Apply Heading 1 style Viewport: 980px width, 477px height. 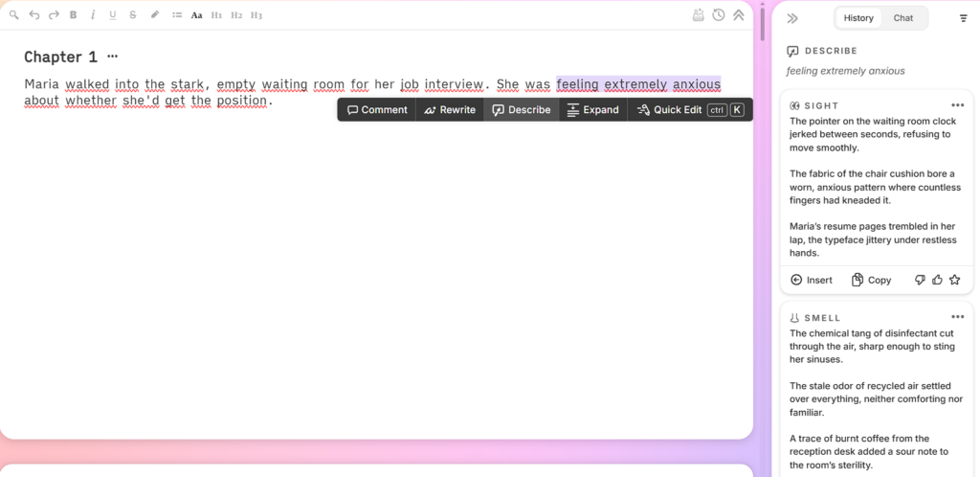tap(216, 15)
